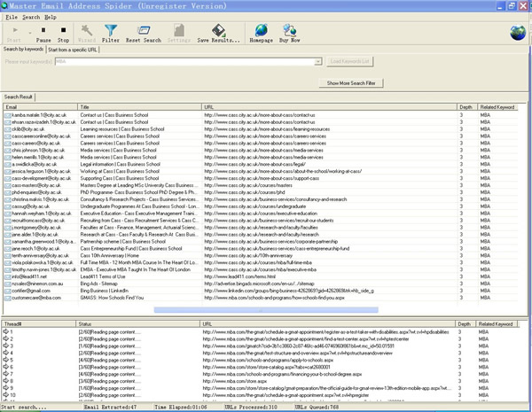Click the Reset Search icon
The height and width of the screenshot is (412, 532).
point(143,32)
